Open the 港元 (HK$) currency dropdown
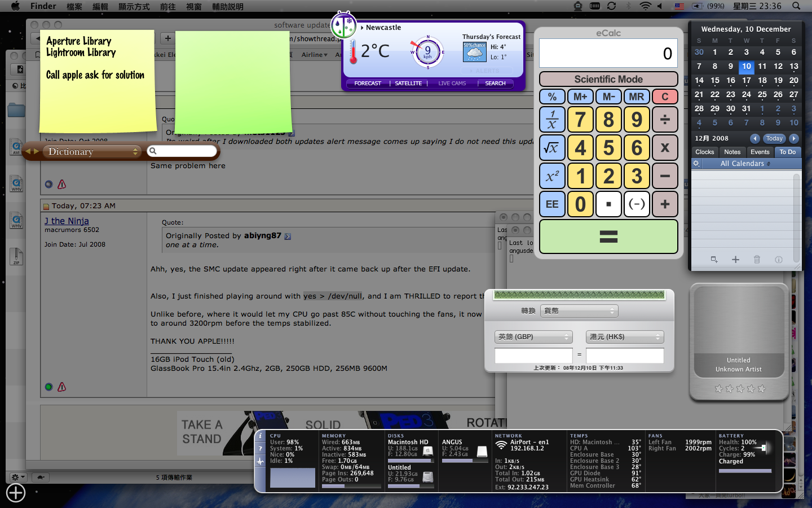This screenshot has width=812, height=508. 625,337
